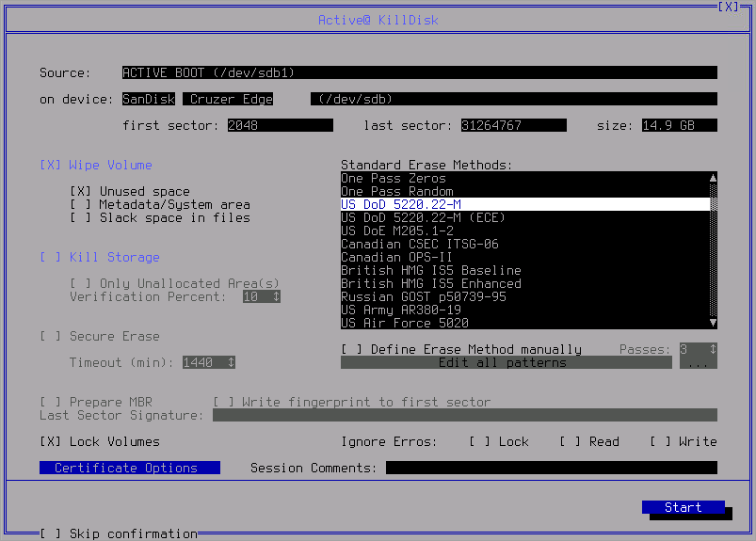Choose Russian GOST p50739-95 method
The image size is (756, 541).
(x=525, y=296)
